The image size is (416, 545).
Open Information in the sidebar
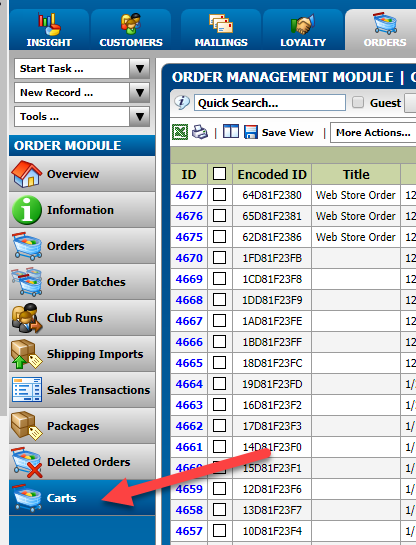tap(82, 210)
